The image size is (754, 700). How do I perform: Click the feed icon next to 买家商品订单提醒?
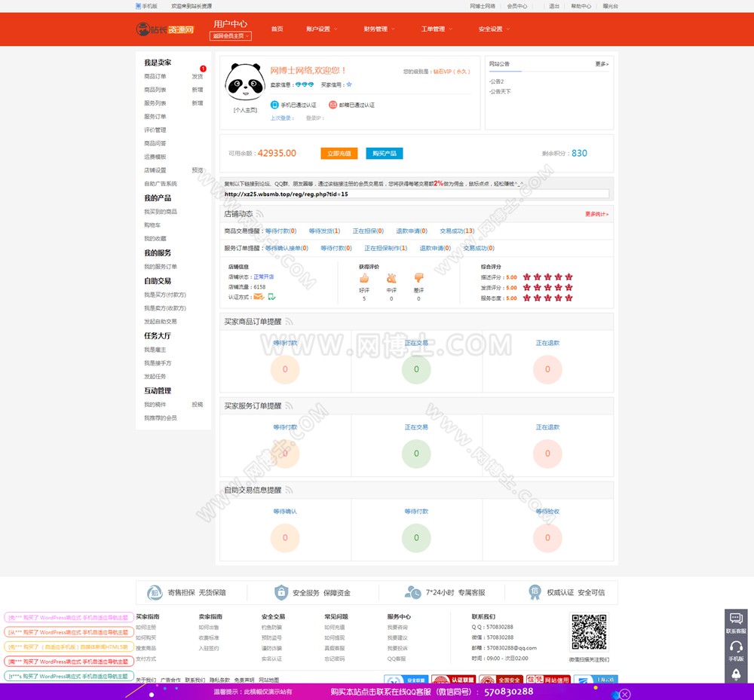pos(289,322)
